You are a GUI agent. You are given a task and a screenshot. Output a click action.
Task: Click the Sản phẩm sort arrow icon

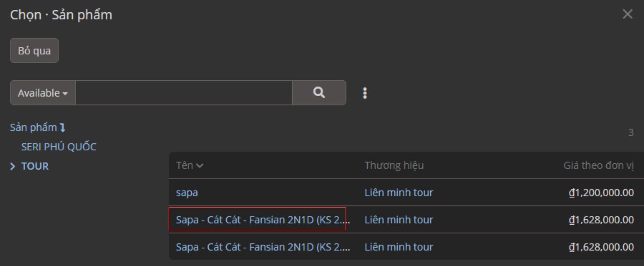[x=63, y=127]
